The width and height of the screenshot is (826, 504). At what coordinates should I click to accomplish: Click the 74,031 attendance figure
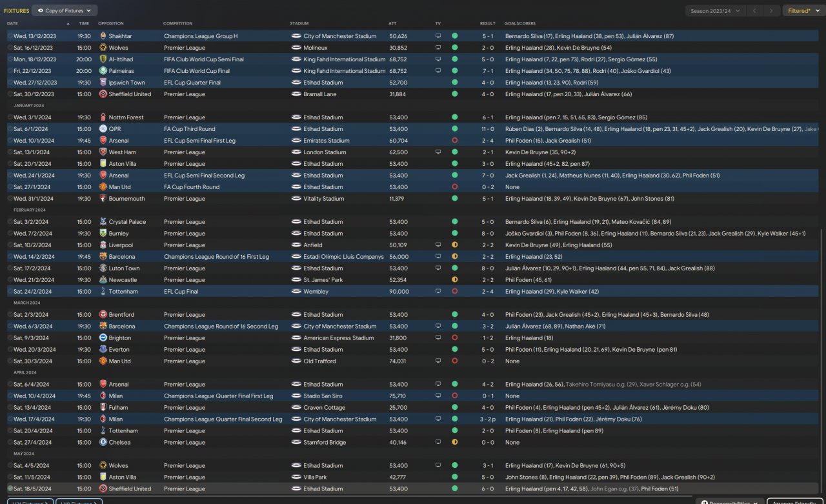(x=398, y=361)
